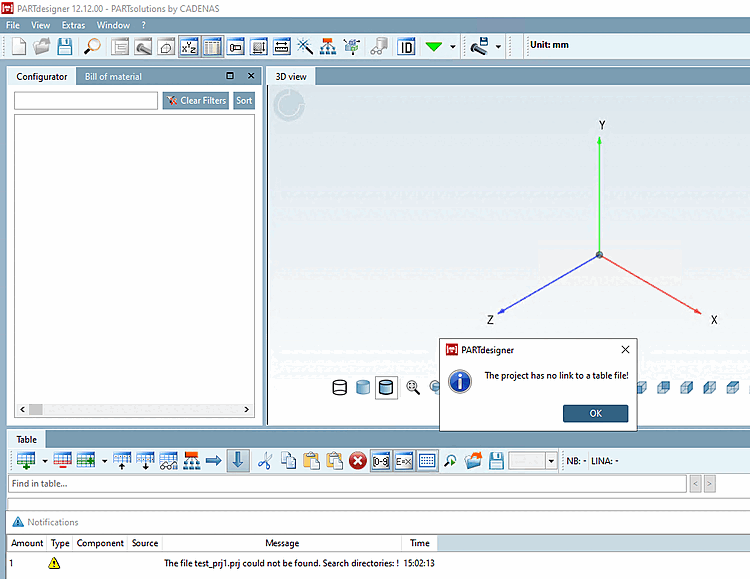Viewport: 750px width, 579px height.
Task: Switch to the Bill of material tab
Action: tap(113, 77)
